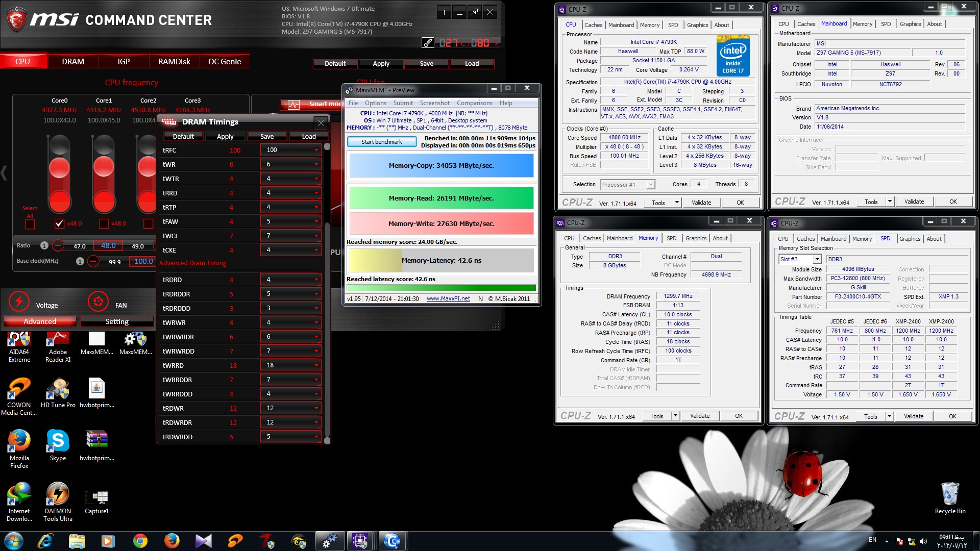Click Start benchmark in MaxxMEM
Screen dimensions: 980x551
pos(381,142)
